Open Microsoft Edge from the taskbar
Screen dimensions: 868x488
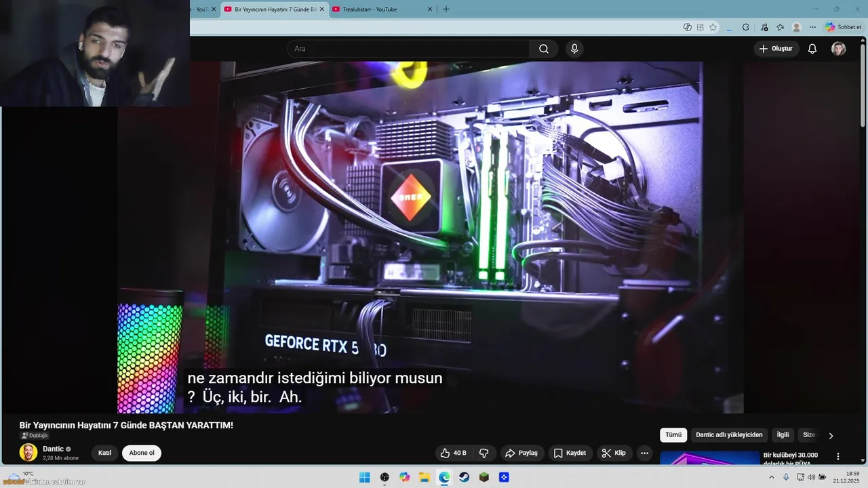(x=444, y=477)
